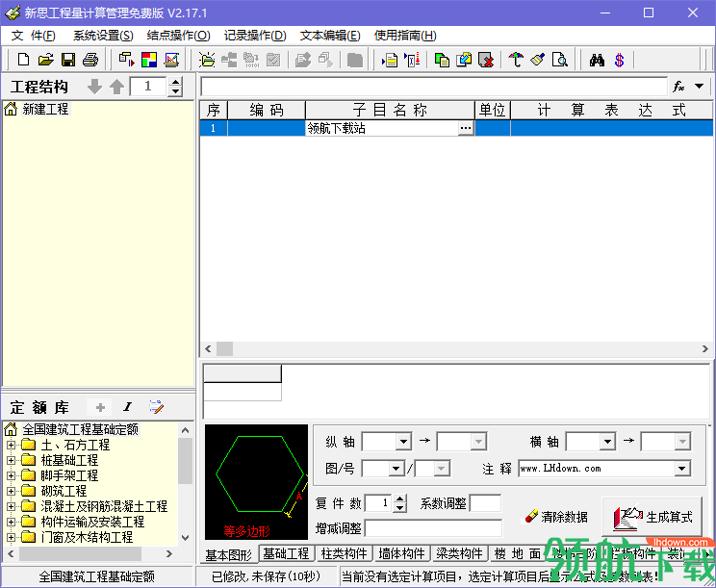Viewport: 716px width, 588px height.
Task: Select the 基本图形 tab
Action: (x=229, y=555)
